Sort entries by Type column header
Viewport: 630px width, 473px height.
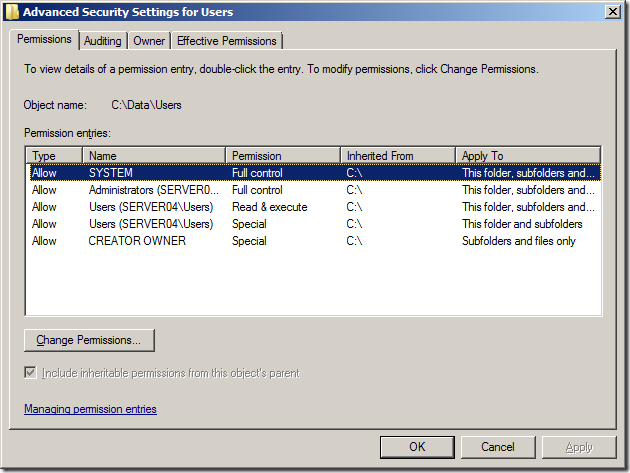point(54,156)
